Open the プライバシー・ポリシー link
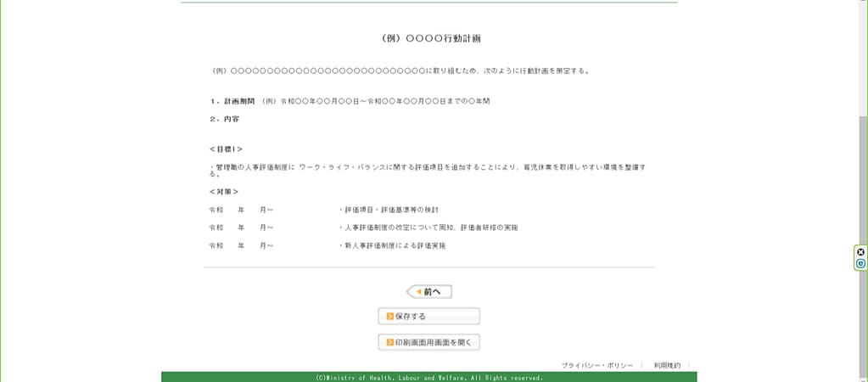 pos(596,365)
